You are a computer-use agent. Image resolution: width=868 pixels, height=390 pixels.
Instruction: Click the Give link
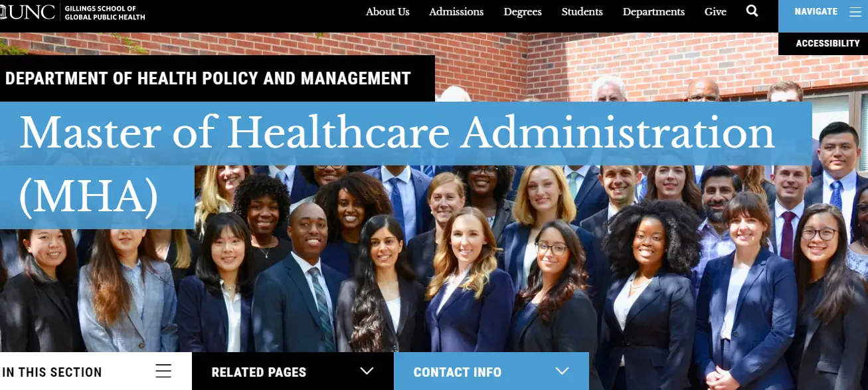[715, 12]
